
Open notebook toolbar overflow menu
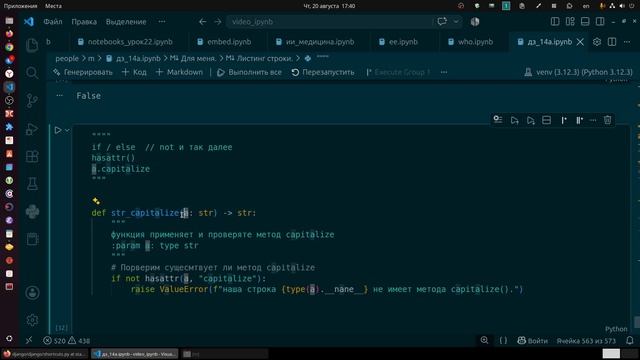[444, 72]
